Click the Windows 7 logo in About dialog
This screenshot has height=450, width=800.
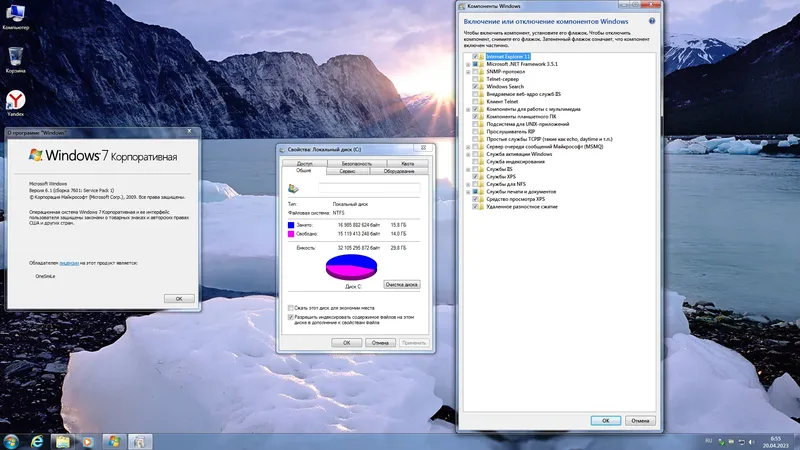point(35,155)
